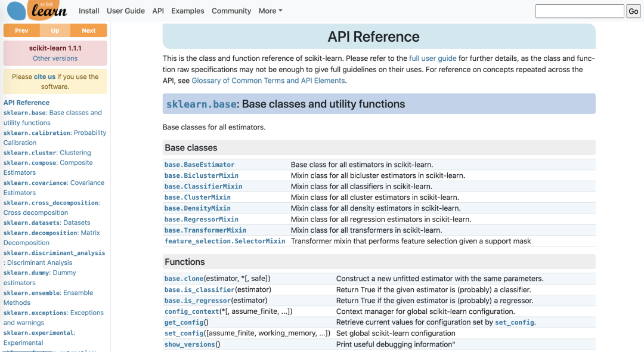This screenshot has height=352, width=644.
Task: Click the search input field
Action: (579, 11)
